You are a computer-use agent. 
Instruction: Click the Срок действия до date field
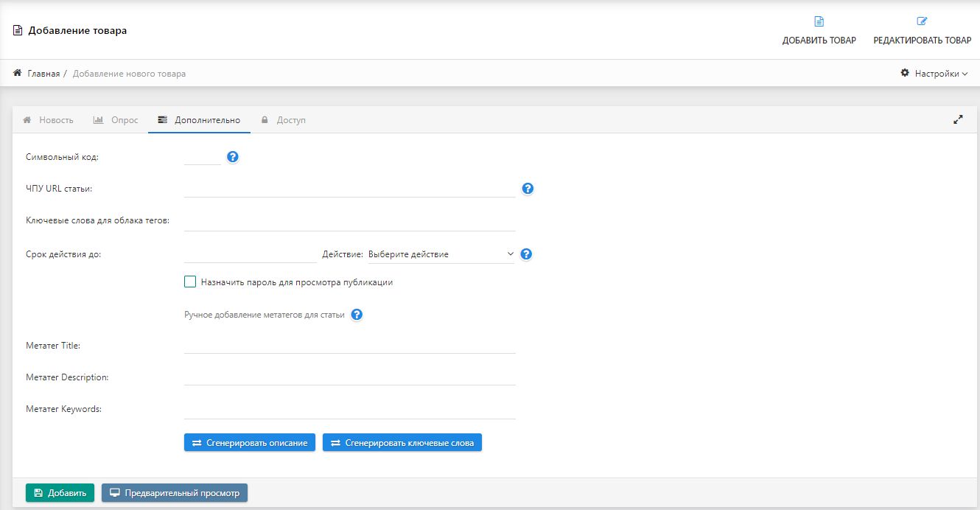[x=250, y=254]
